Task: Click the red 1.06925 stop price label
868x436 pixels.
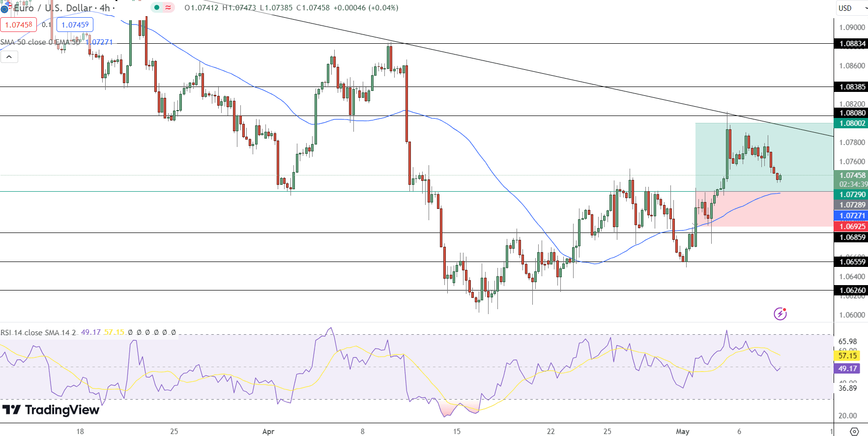Action: [x=852, y=227]
